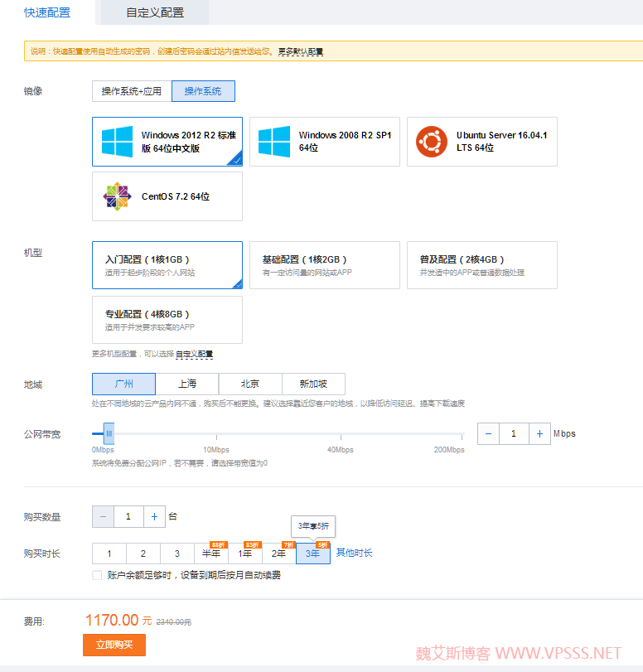Choose 专业配置 (4核8GB) machine type

click(x=167, y=320)
